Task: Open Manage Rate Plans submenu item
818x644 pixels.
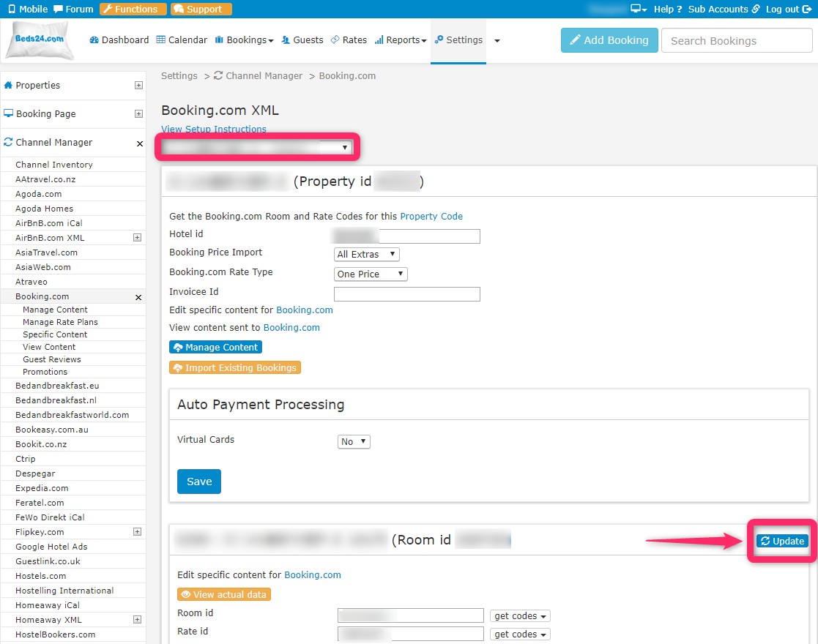Action: 61,322
